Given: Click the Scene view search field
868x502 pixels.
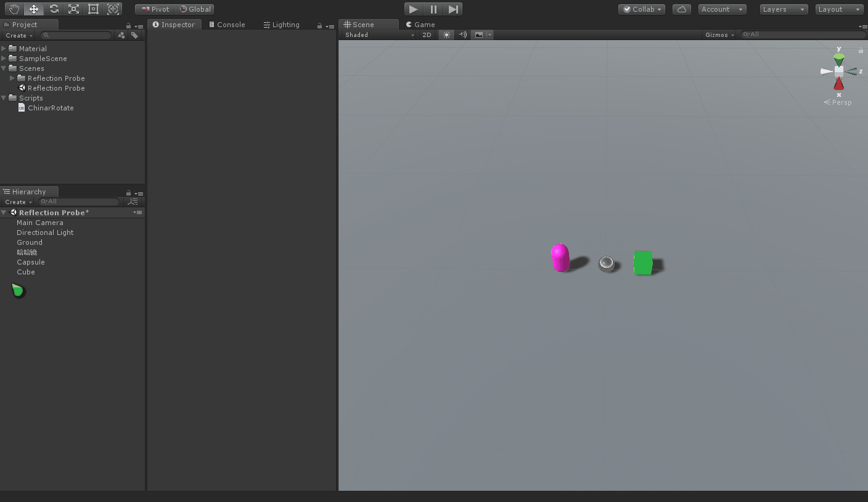Looking at the screenshot, I should 803,35.
